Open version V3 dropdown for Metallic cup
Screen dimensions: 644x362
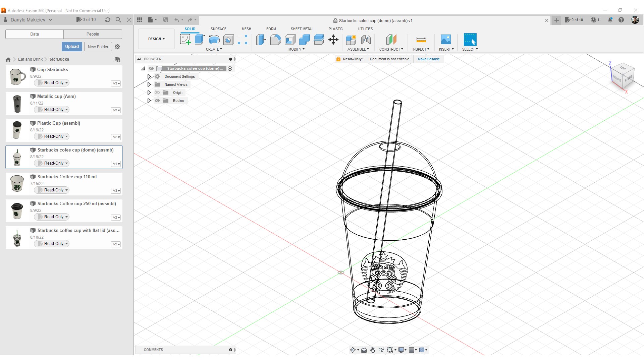pyautogui.click(x=116, y=110)
